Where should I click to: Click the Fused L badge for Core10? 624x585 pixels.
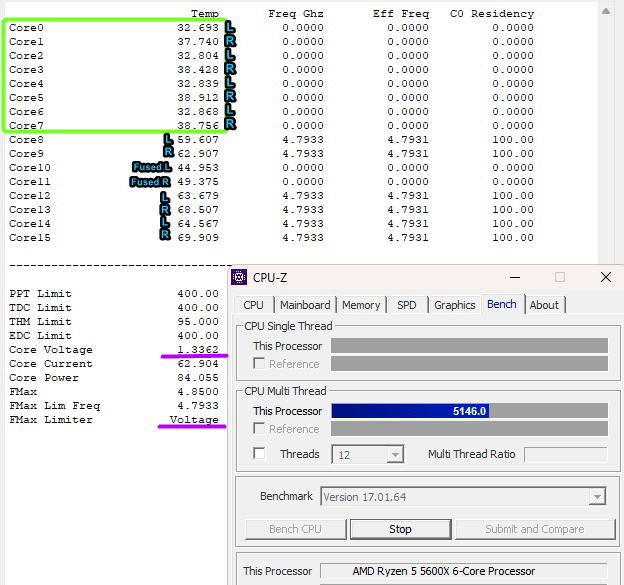click(x=152, y=167)
